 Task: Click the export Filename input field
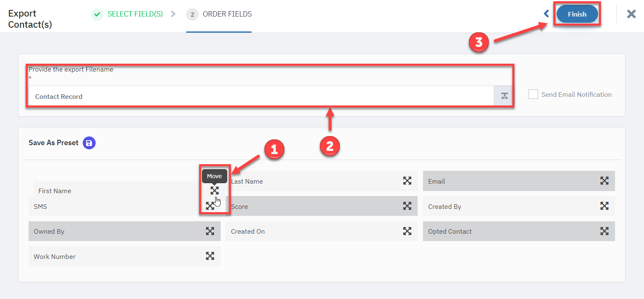click(x=261, y=96)
